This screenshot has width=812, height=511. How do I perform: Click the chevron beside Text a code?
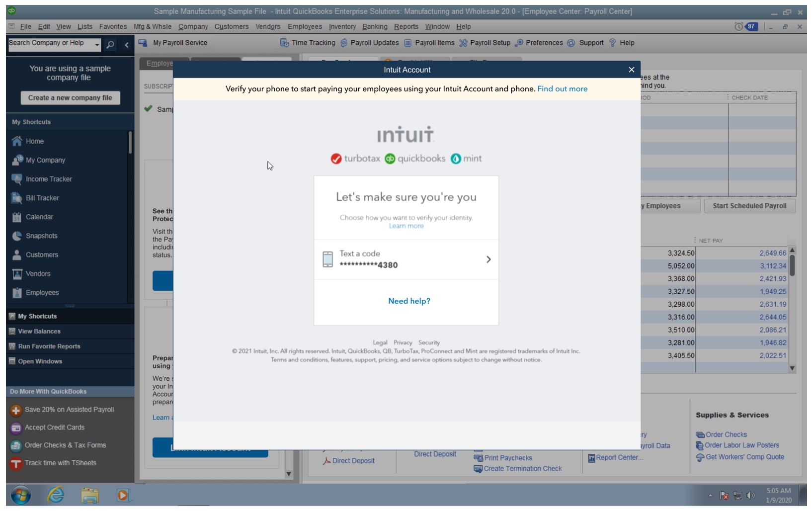[488, 259]
